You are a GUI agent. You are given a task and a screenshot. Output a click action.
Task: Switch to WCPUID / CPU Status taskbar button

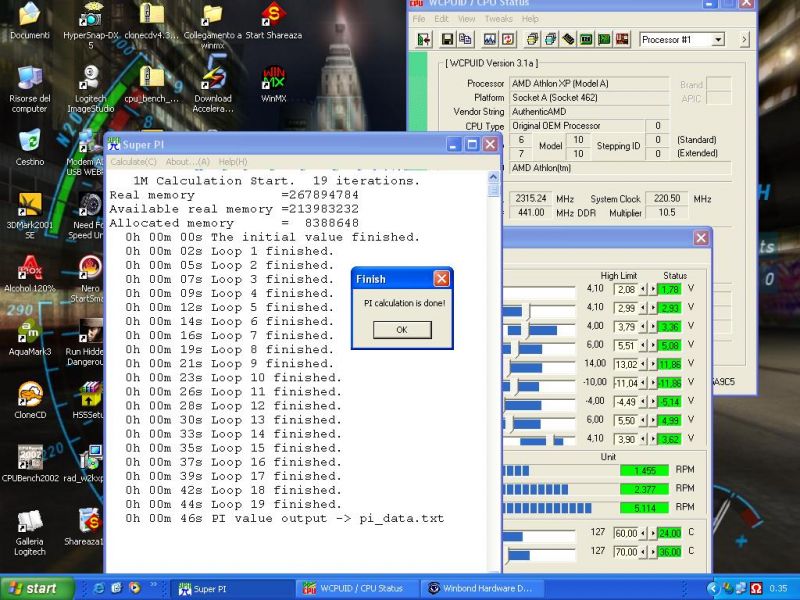coord(358,589)
